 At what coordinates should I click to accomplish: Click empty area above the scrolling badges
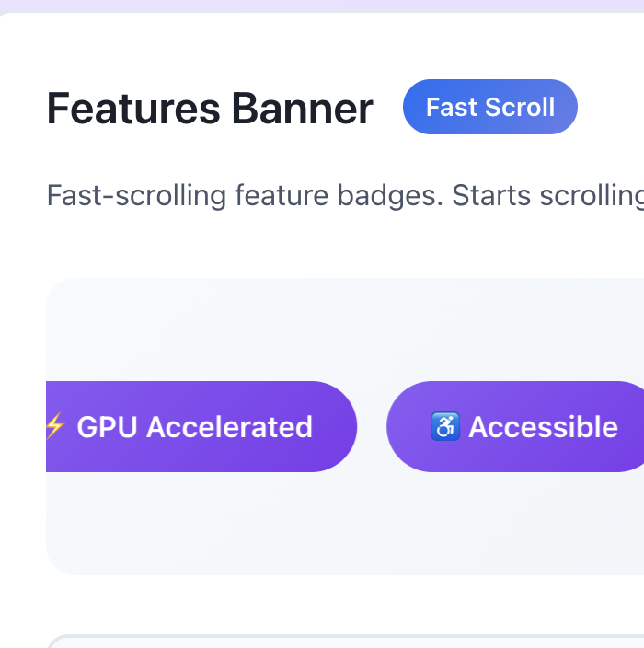(340, 329)
